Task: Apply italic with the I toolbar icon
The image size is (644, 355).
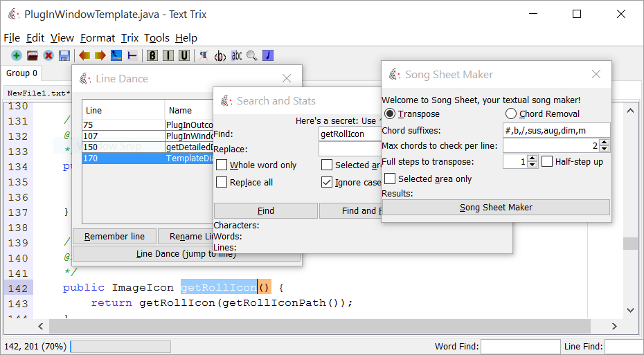Action: pos(168,55)
